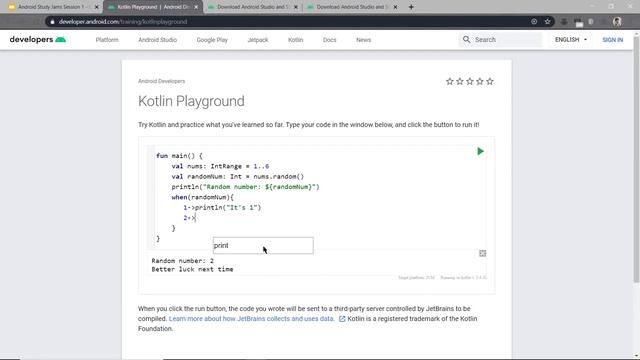The width and height of the screenshot is (640, 360).
Task: Focus the Search input field
Action: [500, 40]
